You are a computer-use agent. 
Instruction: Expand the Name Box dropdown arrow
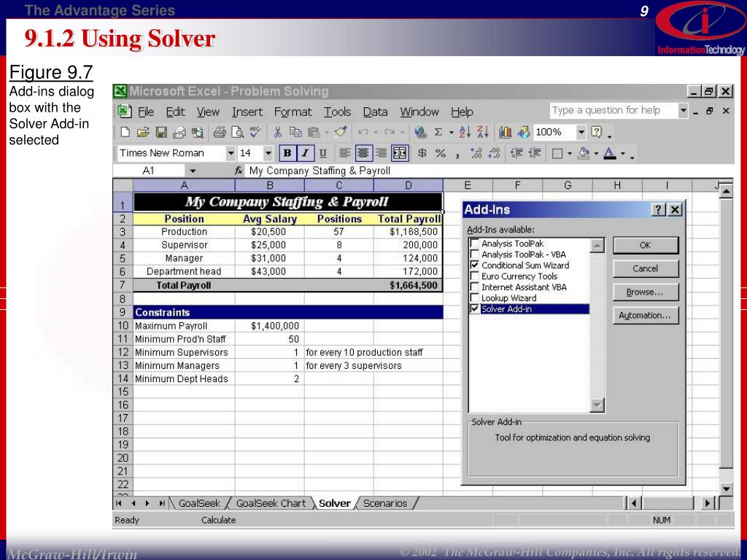193,171
